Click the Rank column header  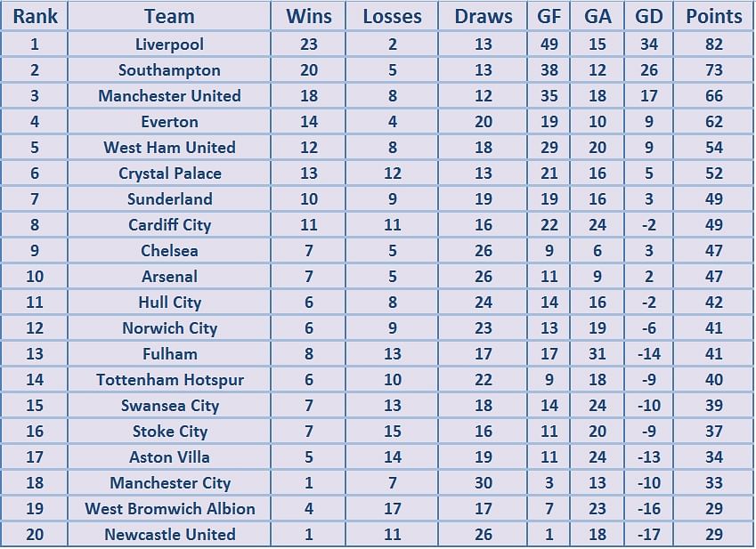pos(35,16)
